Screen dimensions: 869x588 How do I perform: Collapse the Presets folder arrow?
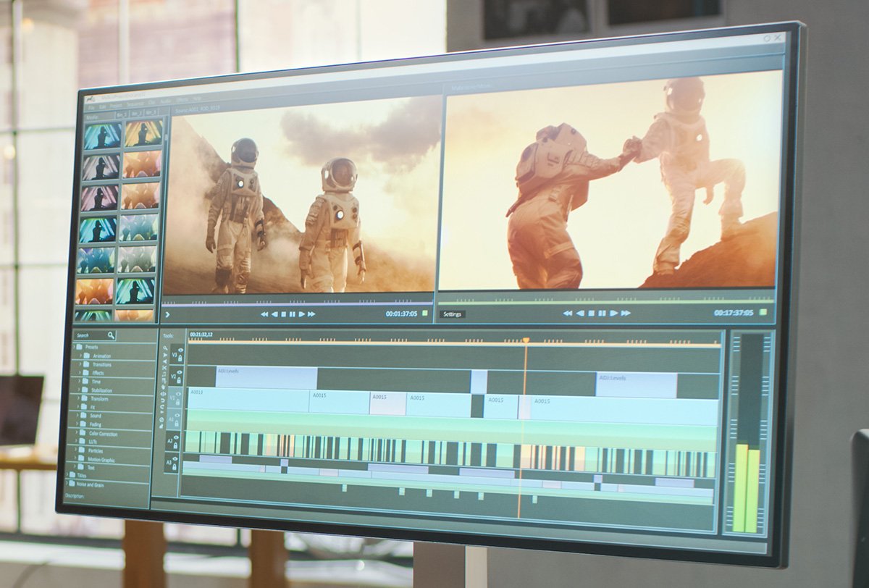[74, 348]
